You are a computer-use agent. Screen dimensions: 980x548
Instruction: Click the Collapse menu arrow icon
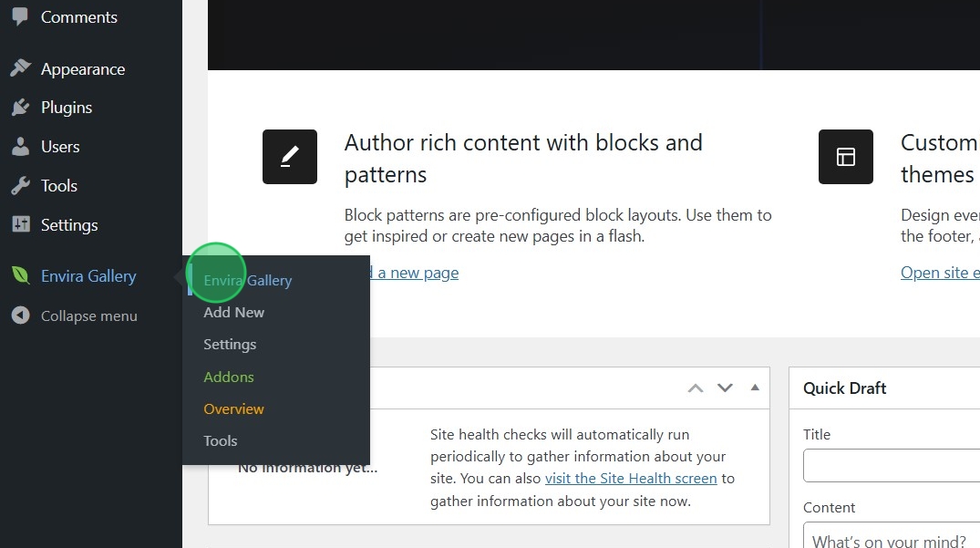20,315
